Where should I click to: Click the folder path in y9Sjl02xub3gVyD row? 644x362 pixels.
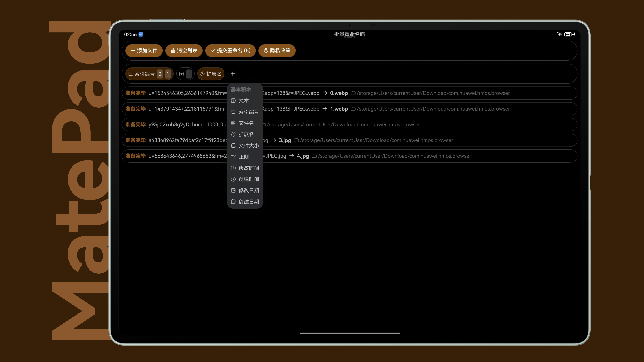click(x=344, y=125)
